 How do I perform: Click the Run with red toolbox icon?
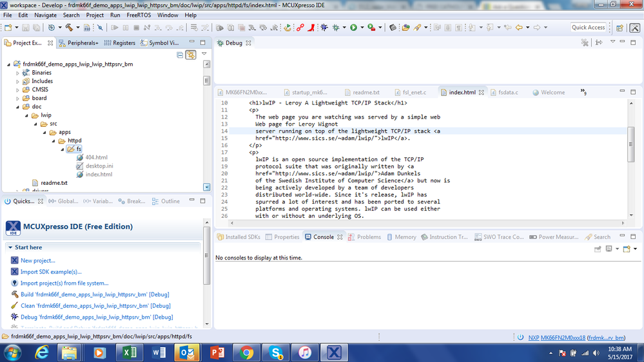point(371,28)
